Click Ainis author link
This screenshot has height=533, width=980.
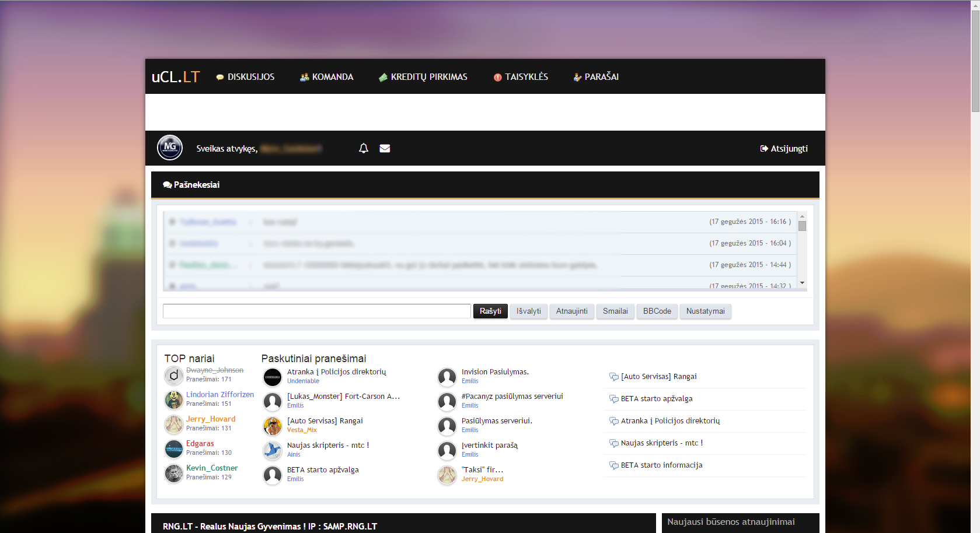(x=294, y=455)
